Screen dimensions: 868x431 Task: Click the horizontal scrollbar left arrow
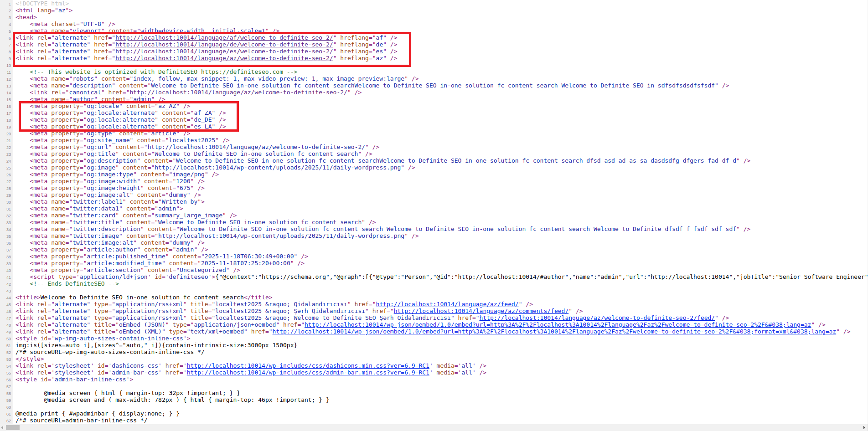[x=3, y=427]
